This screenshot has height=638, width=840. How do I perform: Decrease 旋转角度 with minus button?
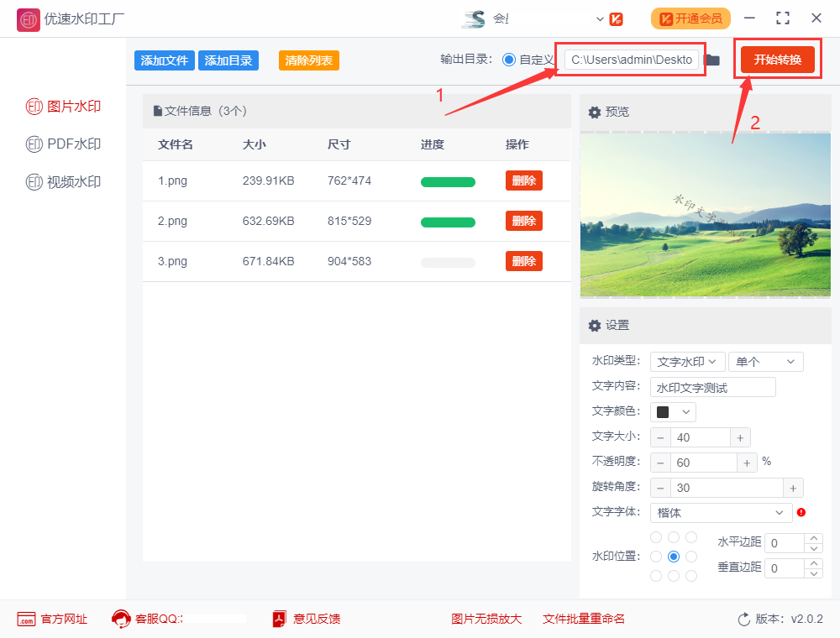[x=660, y=488]
